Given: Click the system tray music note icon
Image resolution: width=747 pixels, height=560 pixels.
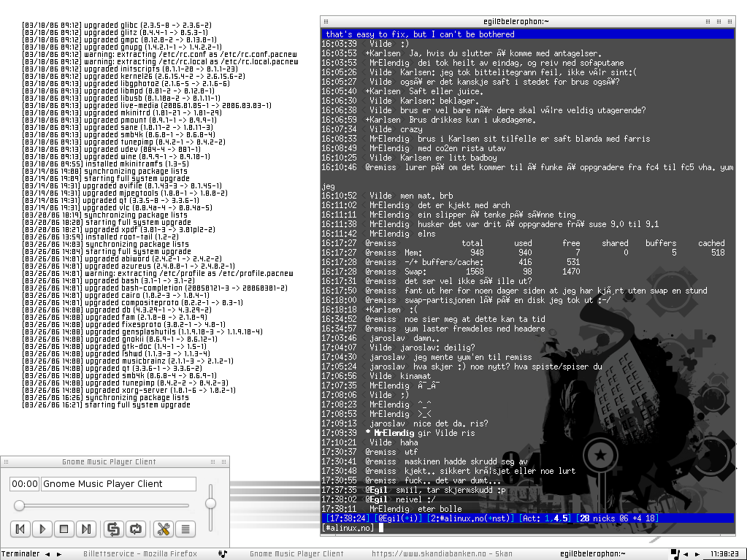Looking at the screenshot, I should pyautogui.click(x=675, y=554).
